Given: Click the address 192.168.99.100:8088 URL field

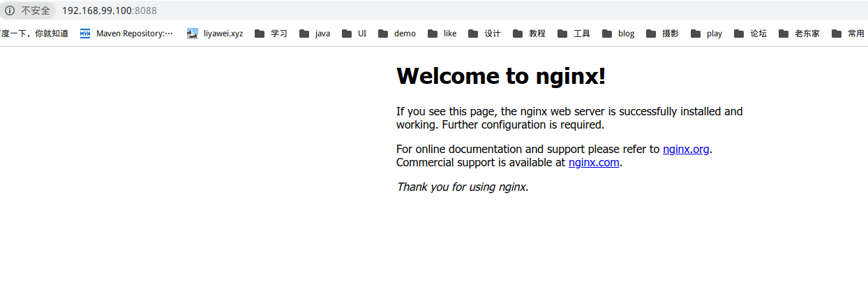Looking at the screenshot, I should [x=110, y=10].
